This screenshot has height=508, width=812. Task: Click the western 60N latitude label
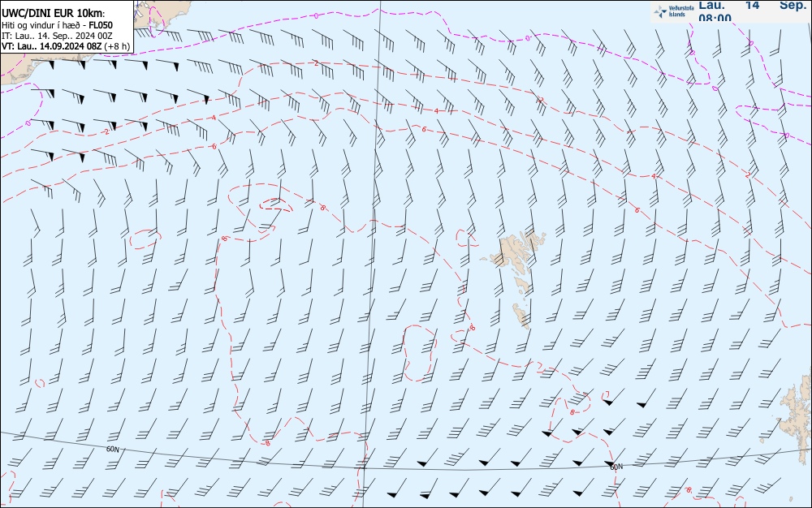pyautogui.click(x=112, y=450)
